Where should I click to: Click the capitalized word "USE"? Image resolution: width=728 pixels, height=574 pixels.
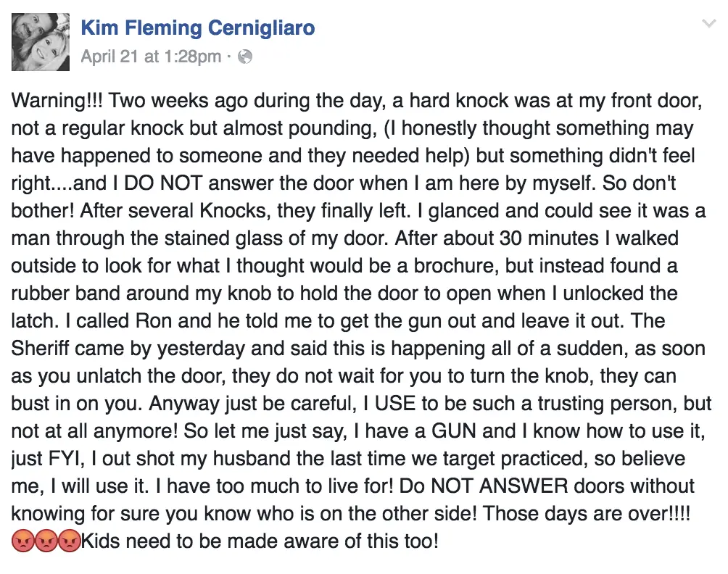395,404
